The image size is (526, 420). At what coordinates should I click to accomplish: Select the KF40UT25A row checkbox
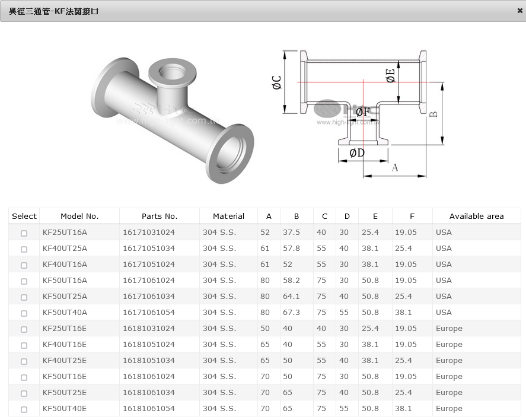[24, 249]
